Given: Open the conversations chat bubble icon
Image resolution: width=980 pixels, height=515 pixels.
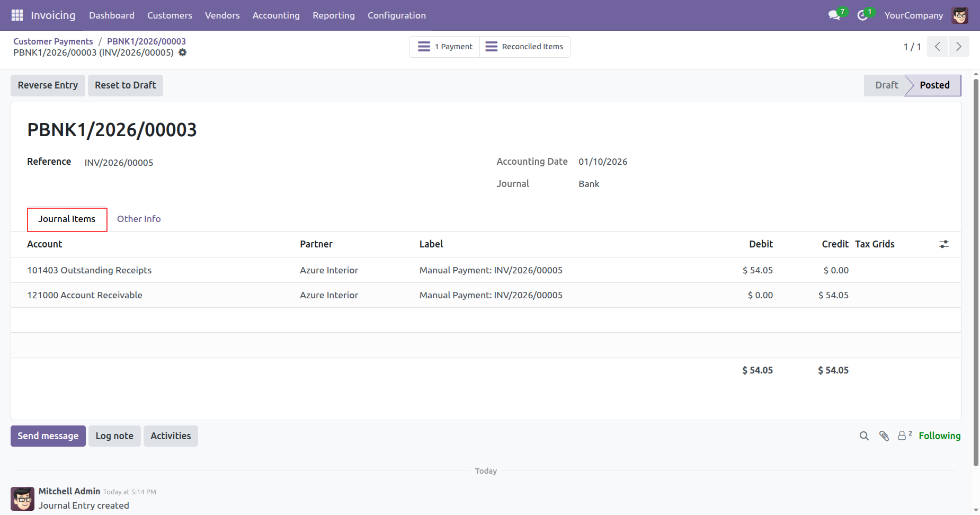Looking at the screenshot, I should pyautogui.click(x=834, y=15).
